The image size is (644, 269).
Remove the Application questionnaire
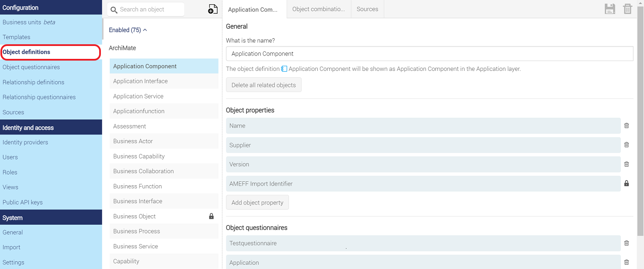[x=626, y=262]
